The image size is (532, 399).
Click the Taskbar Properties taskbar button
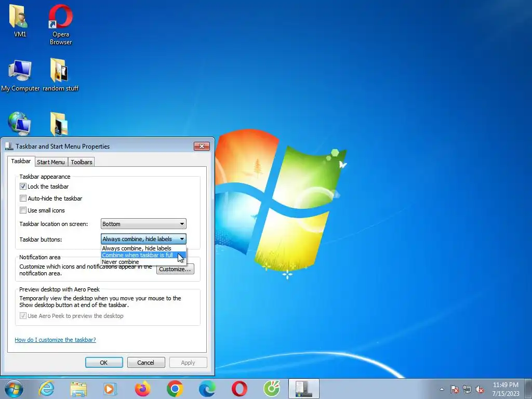303,389
